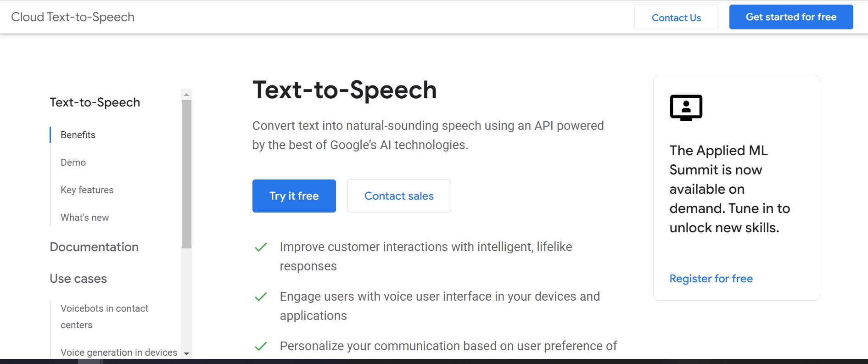This screenshot has height=364, width=868.
Task: Expand the Use cases sidebar heading
Action: click(x=78, y=279)
